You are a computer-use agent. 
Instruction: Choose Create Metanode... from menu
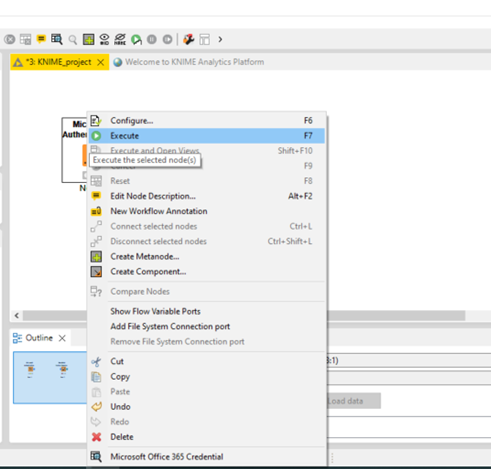[207, 256]
